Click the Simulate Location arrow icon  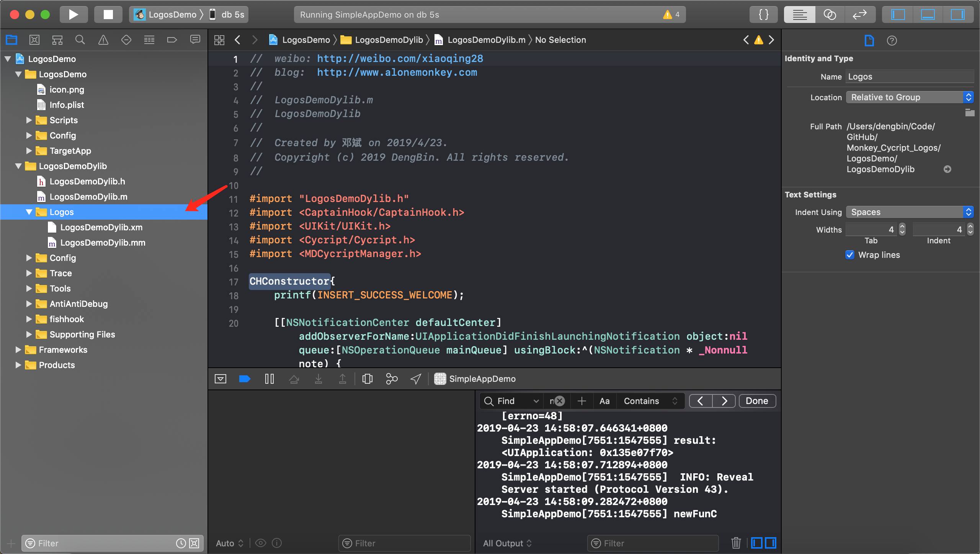[416, 379]
